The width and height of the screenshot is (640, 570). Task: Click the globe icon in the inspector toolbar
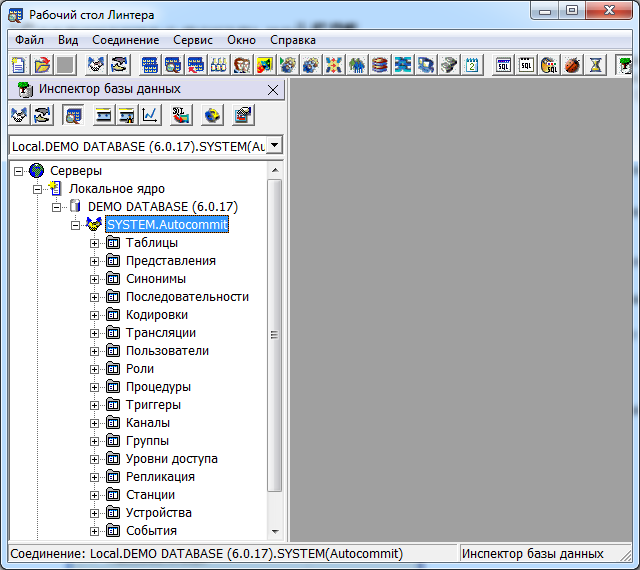coord(212,116)
